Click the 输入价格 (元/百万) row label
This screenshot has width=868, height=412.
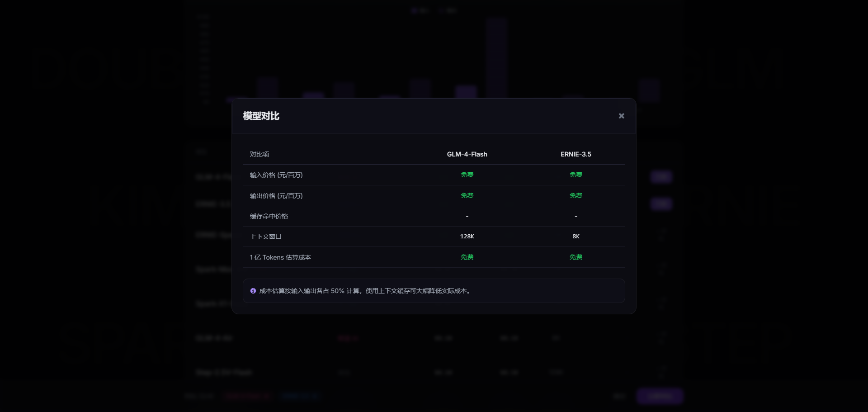276,175
